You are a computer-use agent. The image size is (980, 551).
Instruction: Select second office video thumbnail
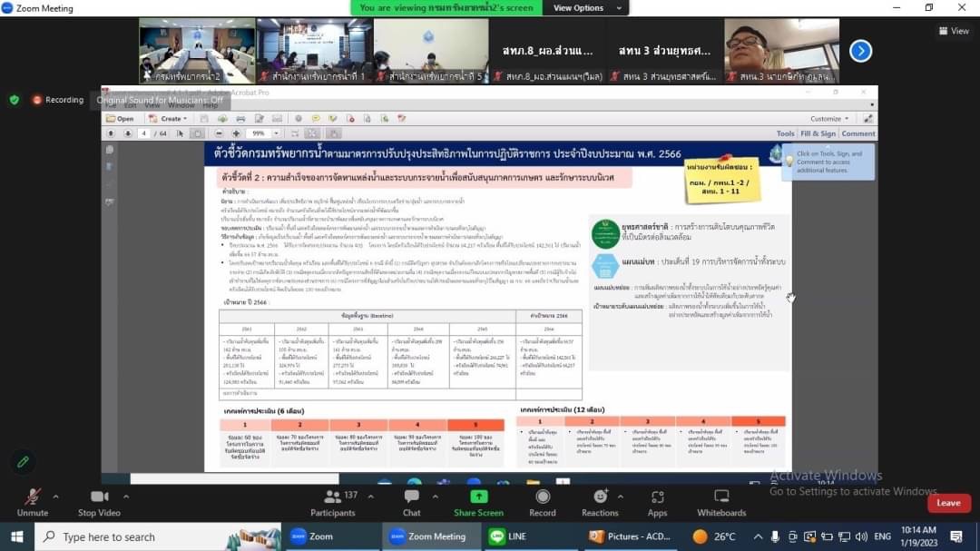pyautogui.click(x=314, y=51)
